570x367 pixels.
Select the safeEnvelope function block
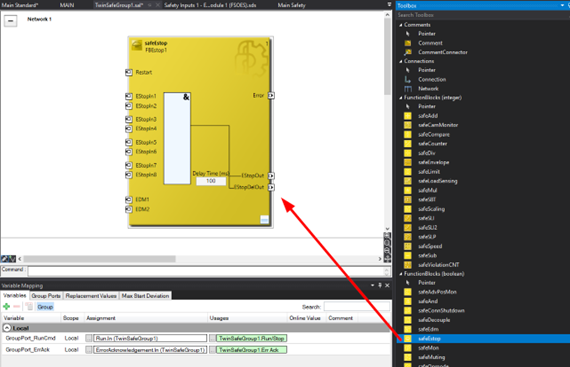tap(433, 162)
